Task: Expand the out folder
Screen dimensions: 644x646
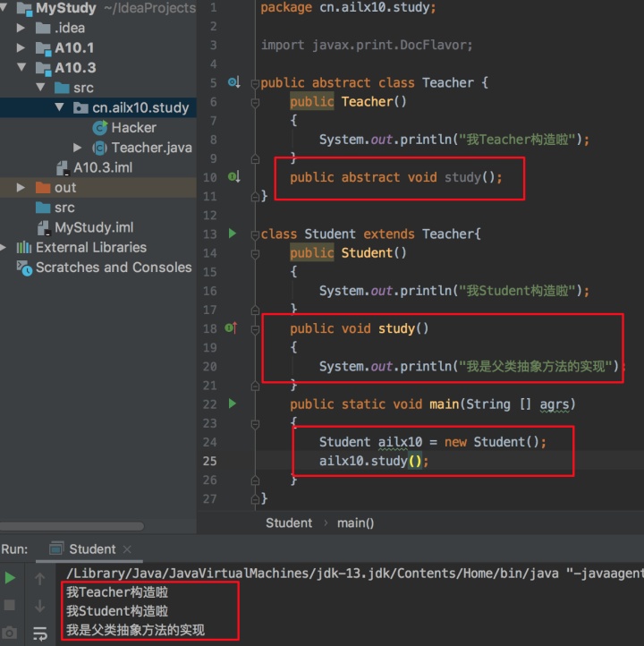Action: 21,188
